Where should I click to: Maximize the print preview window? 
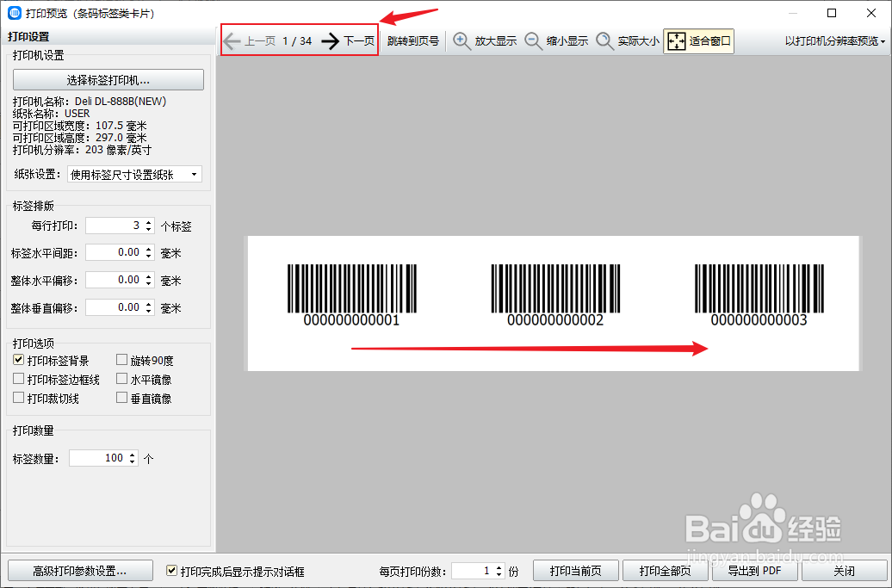point(832,13)
